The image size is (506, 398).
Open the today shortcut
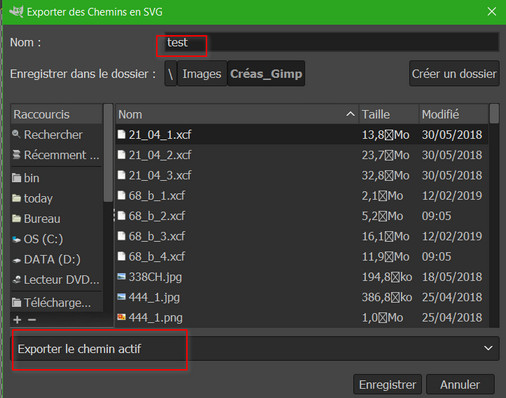[x=57, y=198]
